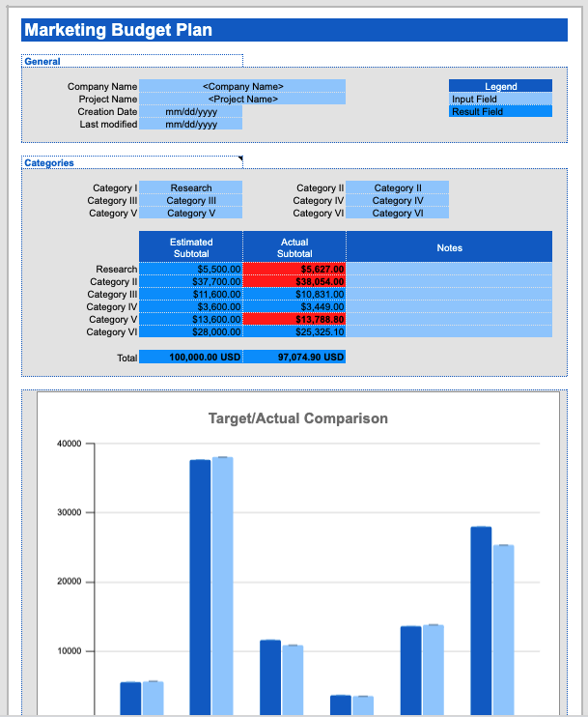
Task: Select Category I input cell with Research
Action: click(x=191, y=187)
